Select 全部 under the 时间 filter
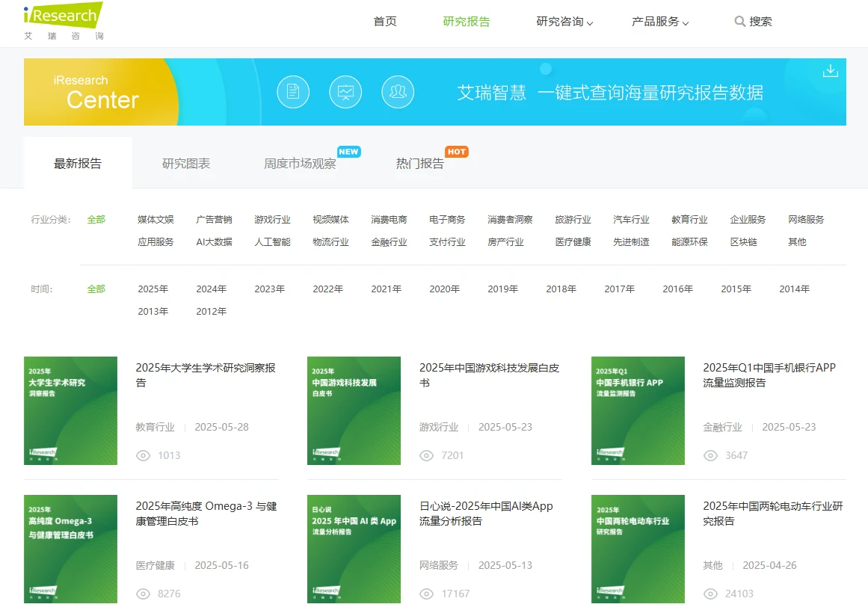 click(96, 289)
